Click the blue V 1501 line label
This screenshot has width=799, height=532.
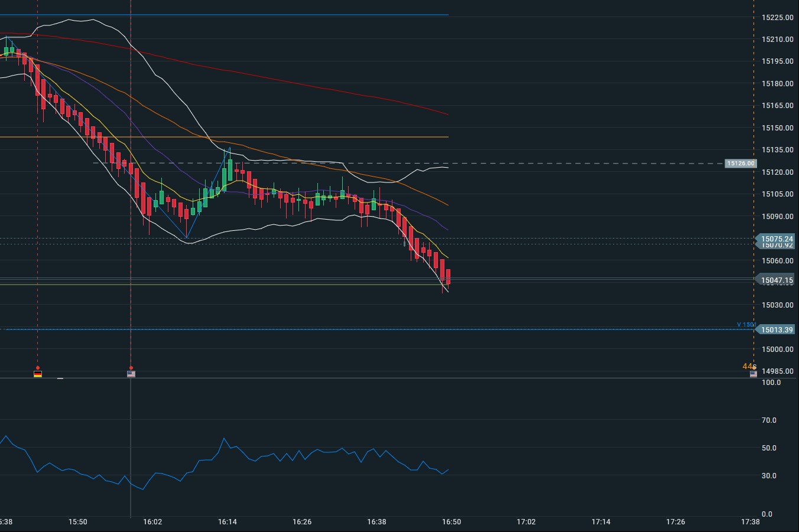point(746,325)
